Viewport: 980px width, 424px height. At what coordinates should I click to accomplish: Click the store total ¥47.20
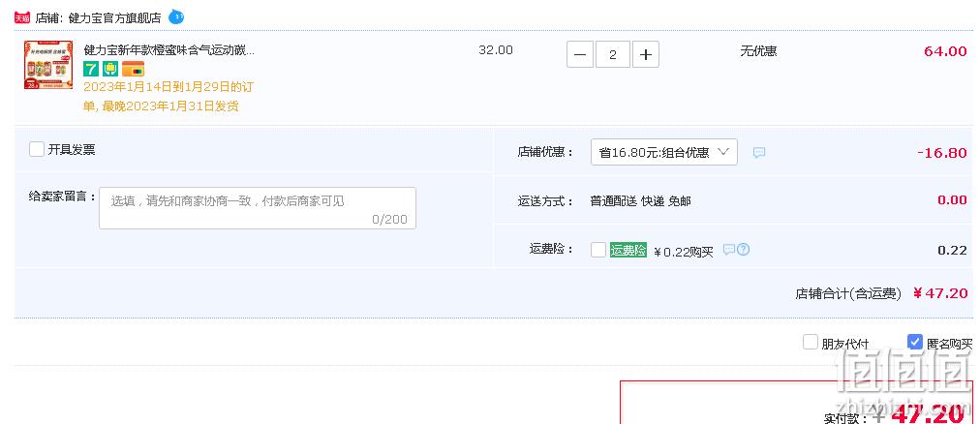pos(940,293)
